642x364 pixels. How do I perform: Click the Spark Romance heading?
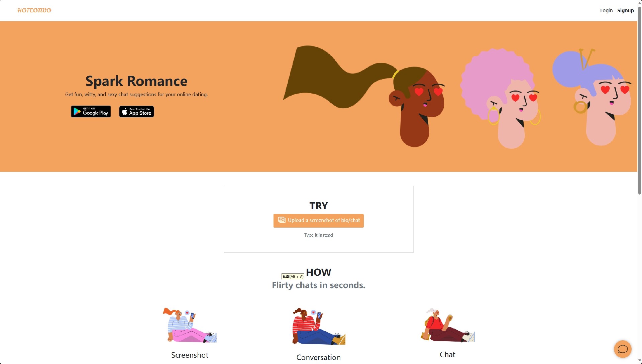(136, 81)
